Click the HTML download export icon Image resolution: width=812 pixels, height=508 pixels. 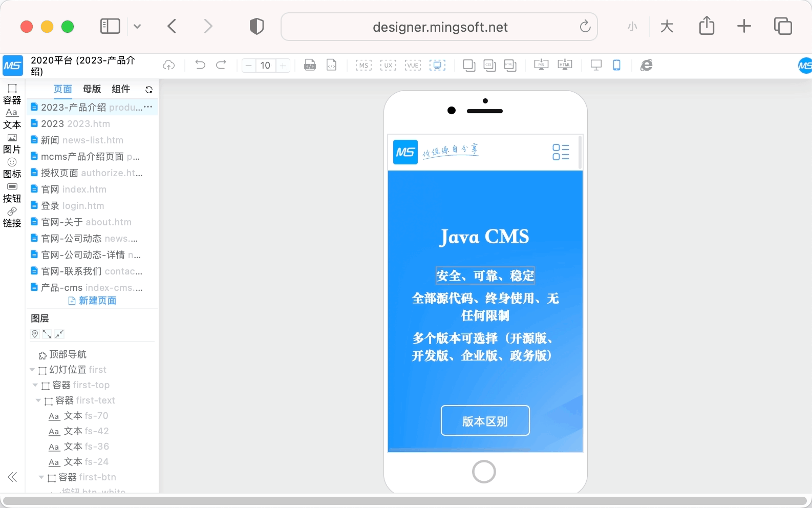[565, 65]
